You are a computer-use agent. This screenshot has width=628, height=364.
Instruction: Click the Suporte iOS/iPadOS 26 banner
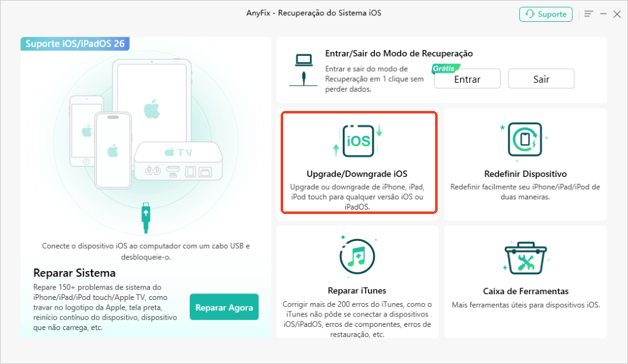[75, 44]
